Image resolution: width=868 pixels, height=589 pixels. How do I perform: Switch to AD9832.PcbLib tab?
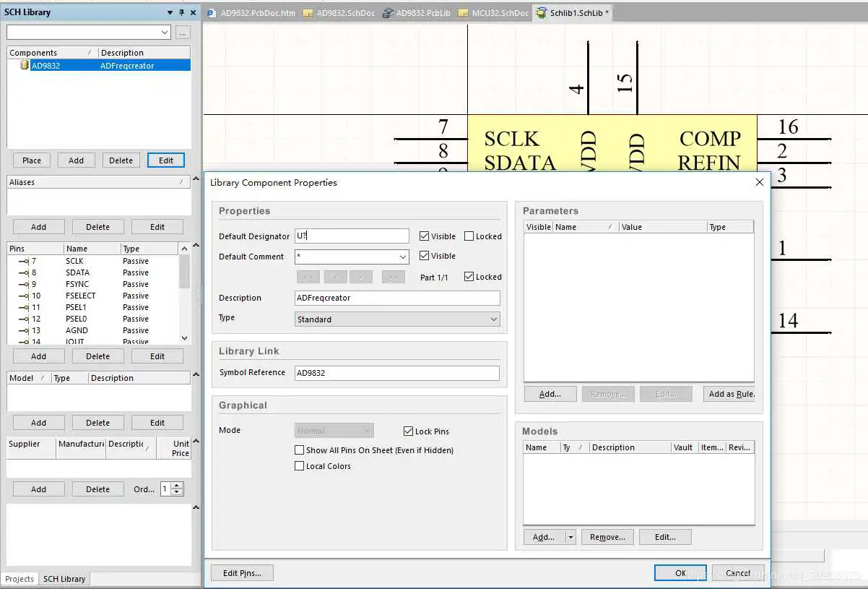tap(417, 13)
